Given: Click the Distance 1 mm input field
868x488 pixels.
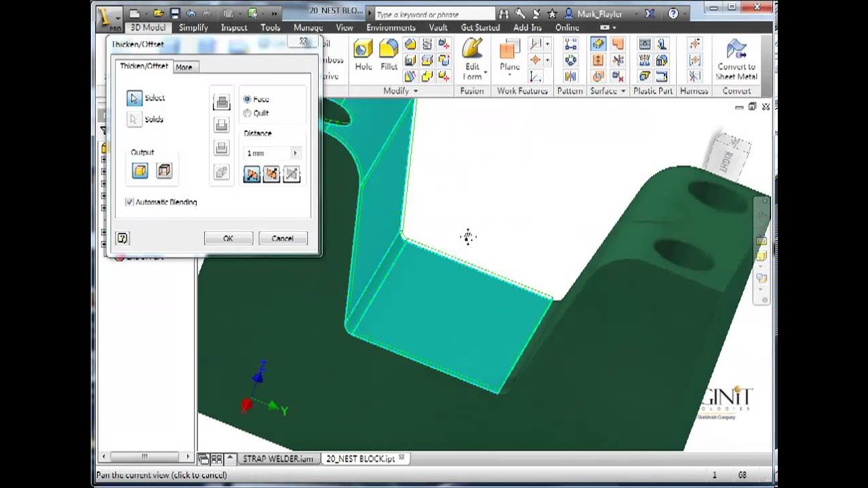Looking at the screenshot, I should tap(267, 154).
